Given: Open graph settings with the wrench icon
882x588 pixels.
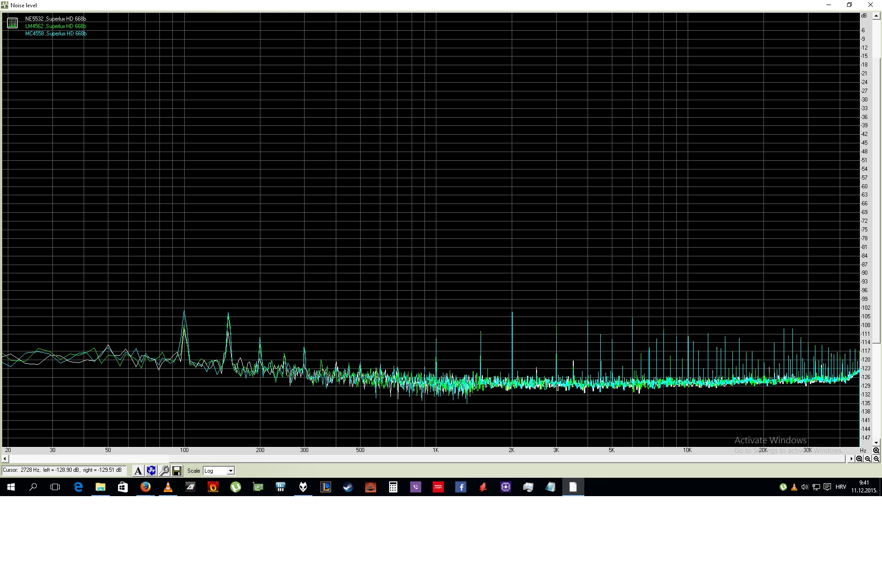Looking at the screenshot, I should [x=164, y=470].
